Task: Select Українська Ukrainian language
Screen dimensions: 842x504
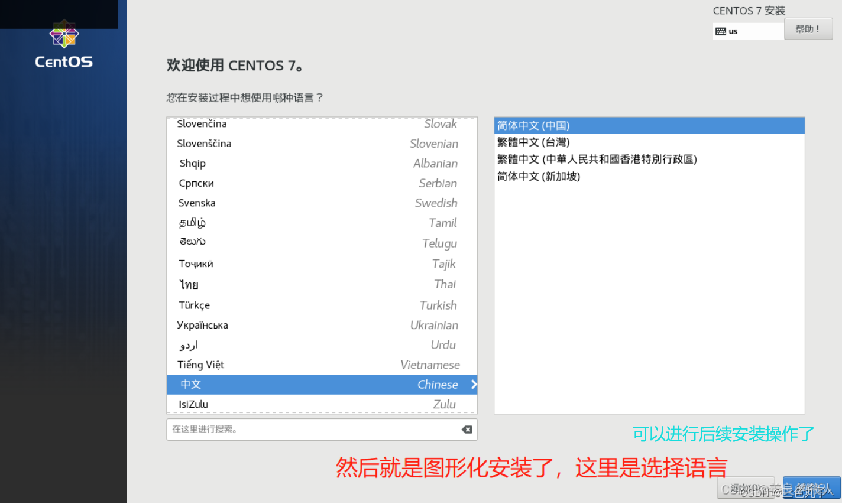Action: (x=322, y=326)
